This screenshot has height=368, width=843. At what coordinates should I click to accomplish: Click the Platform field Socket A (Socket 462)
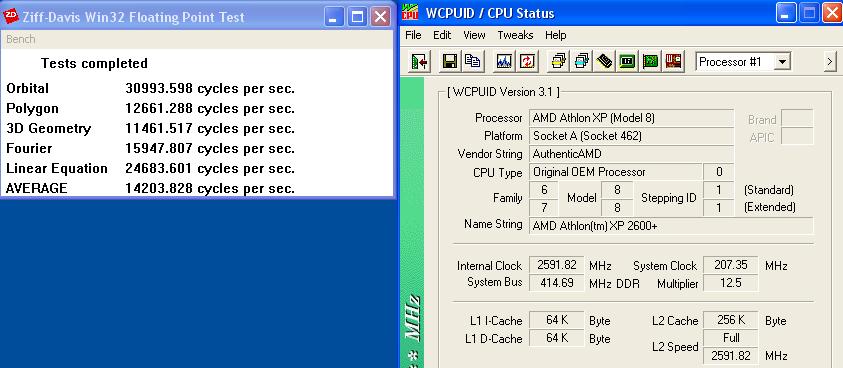coord(632,136)
